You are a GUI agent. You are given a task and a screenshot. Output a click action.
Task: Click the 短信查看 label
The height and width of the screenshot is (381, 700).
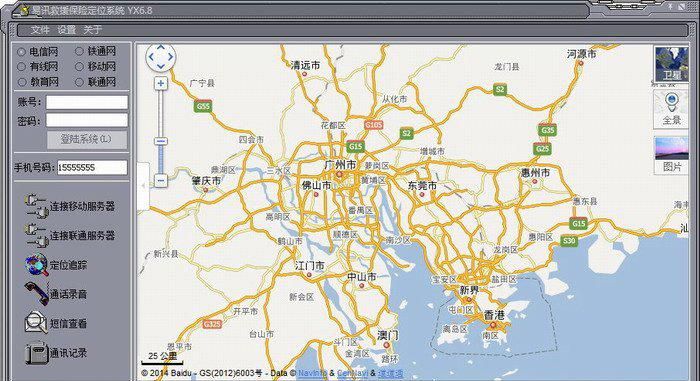click(68, 323)
